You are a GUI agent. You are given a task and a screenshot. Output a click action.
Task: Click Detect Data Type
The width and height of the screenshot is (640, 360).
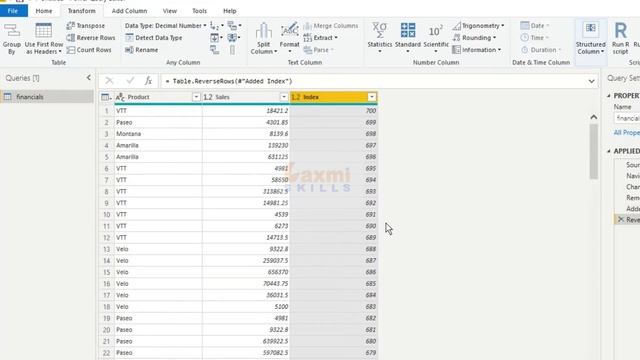(x=153, y=38)
